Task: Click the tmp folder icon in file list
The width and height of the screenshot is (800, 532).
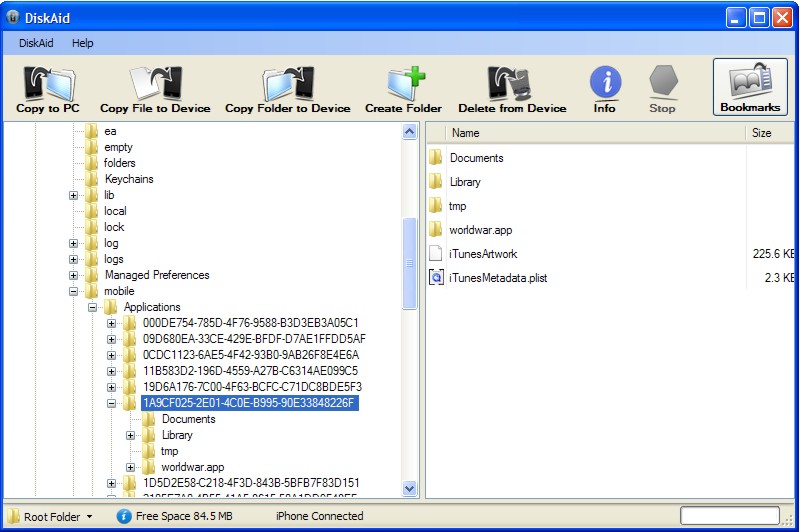Action: click(x=435, y=206)
